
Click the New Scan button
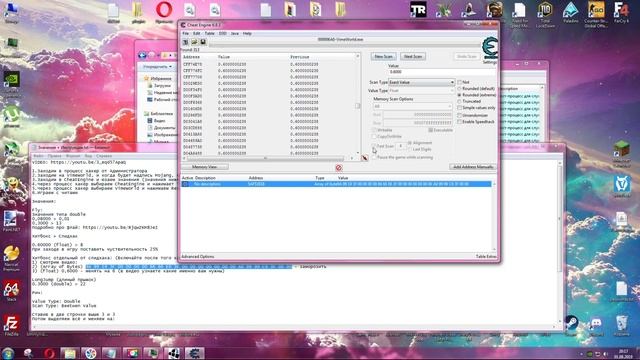(383, 56)
